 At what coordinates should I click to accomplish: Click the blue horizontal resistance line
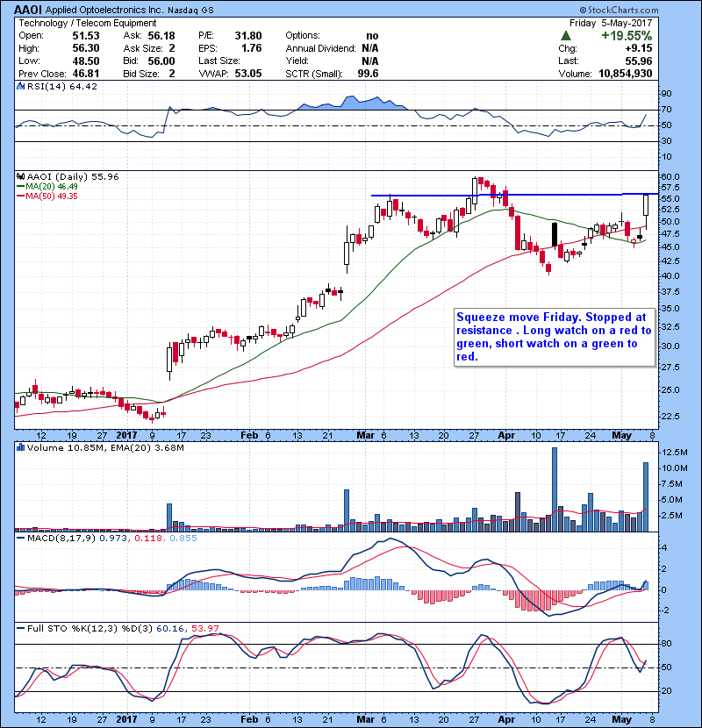(x=514, y=195)
